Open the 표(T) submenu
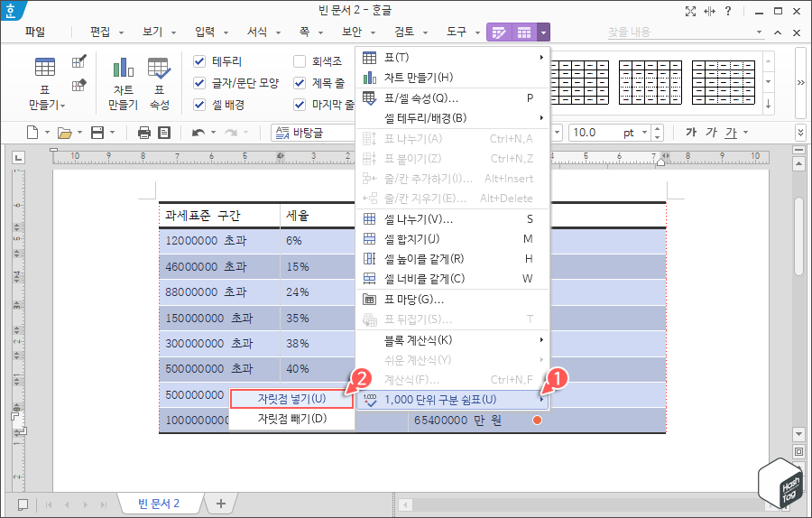The width and height of the screenshot is (812, 518). coord(453,58)
